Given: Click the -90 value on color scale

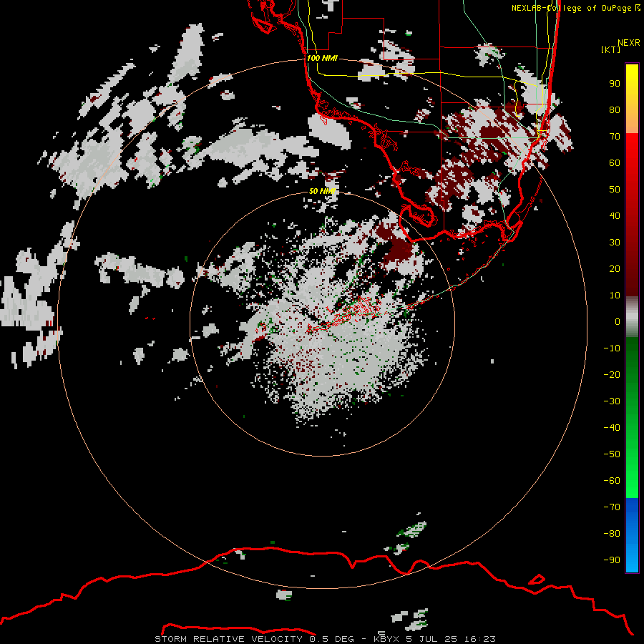Looking at the screenshot, I should pos(612,560).
